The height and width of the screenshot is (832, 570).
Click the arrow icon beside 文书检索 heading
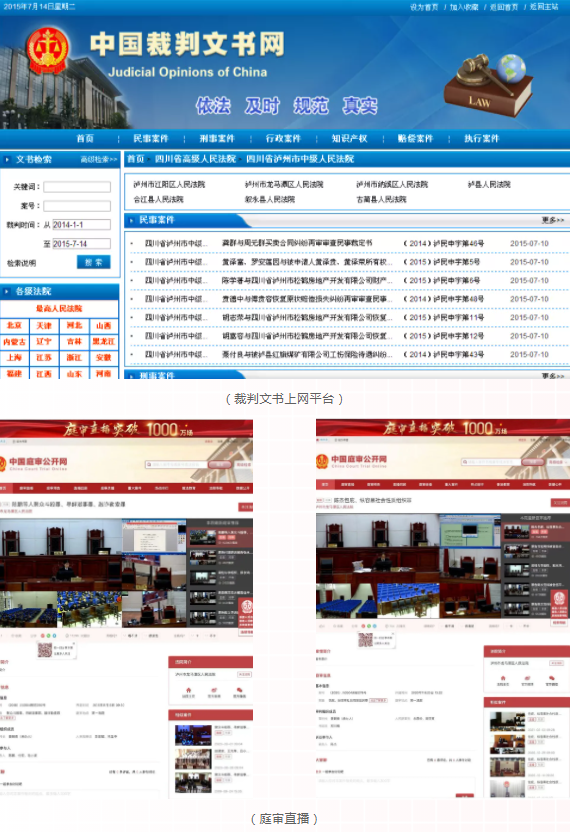tap(7, 159)
